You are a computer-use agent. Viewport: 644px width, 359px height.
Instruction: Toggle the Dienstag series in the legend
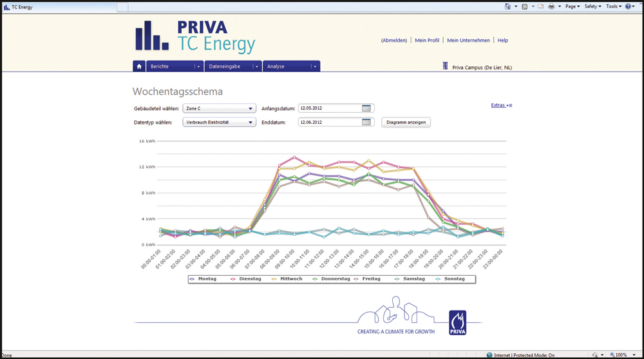246,279
